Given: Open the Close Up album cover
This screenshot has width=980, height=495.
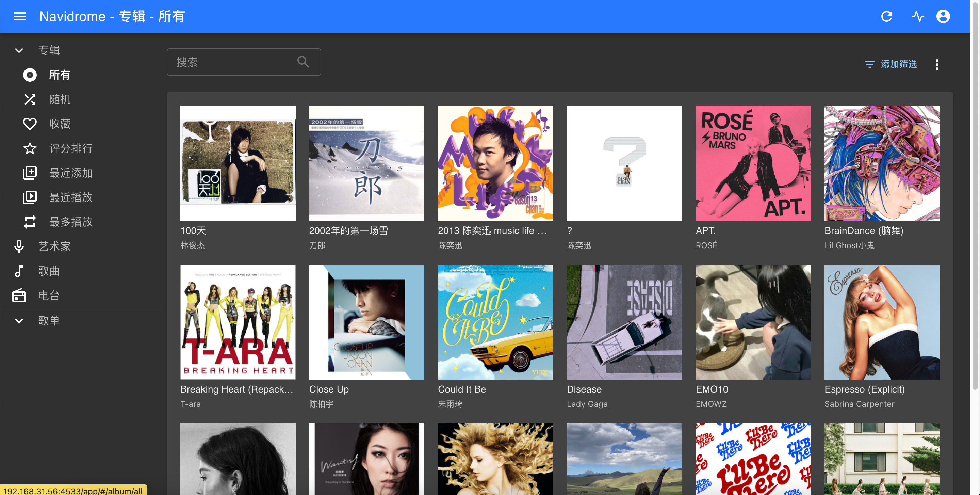Looking at the screenshot, I should (x=366, y=322).
